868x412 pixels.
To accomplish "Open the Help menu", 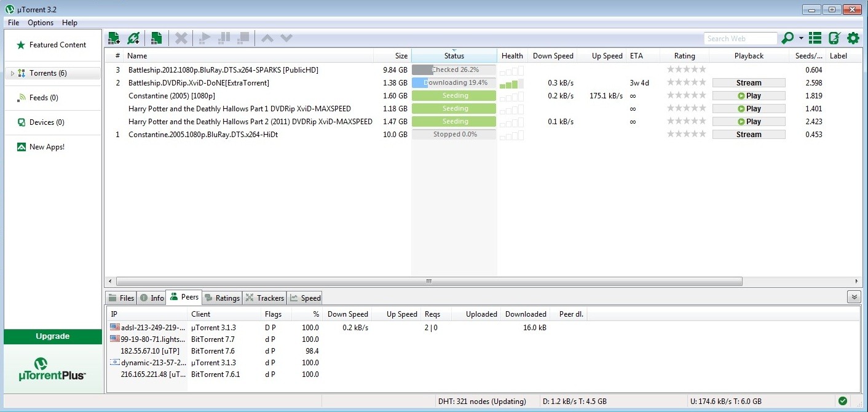I will pos(69,23).
